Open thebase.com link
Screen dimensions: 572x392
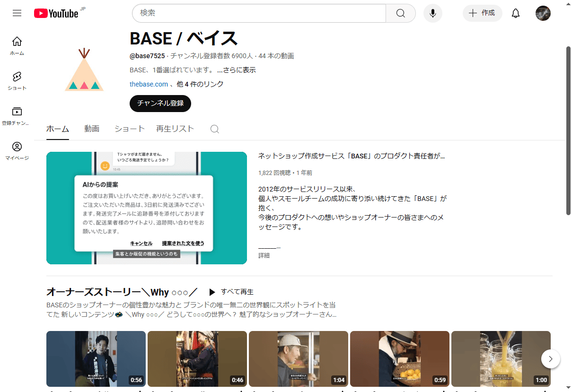point(149,84)
